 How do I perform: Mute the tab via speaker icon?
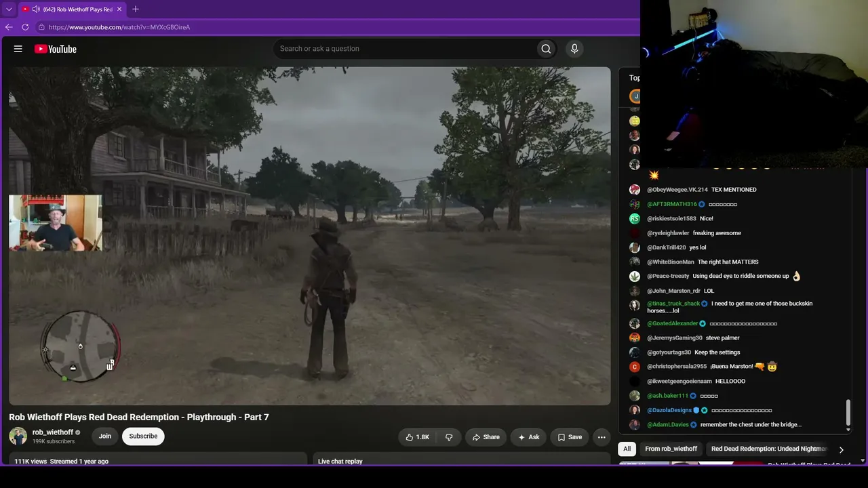pos(36,9)
